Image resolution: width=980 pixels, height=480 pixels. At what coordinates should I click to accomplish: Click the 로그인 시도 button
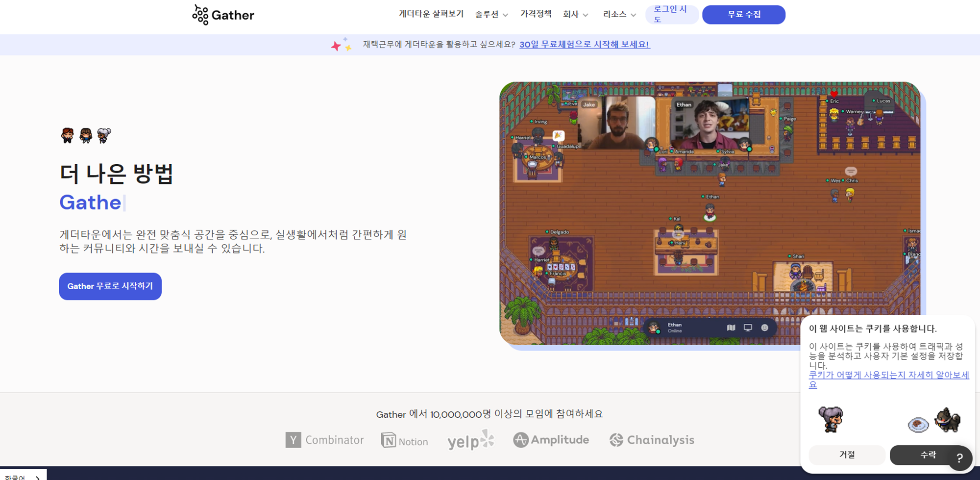[x=672, y=14]
